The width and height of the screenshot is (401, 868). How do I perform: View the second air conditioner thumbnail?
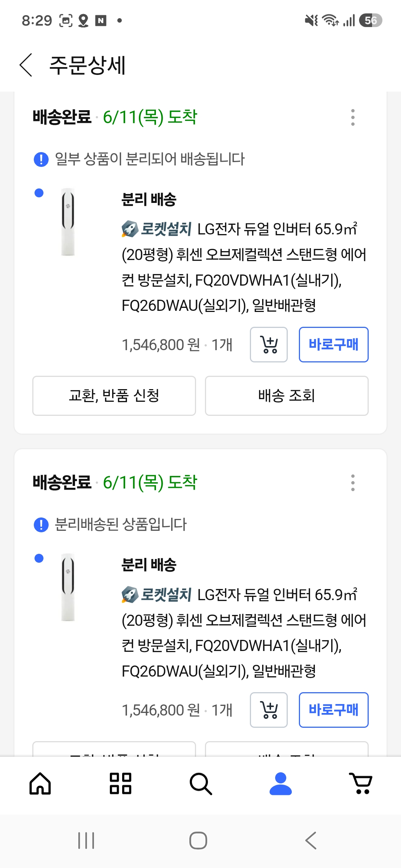(68, 587)
